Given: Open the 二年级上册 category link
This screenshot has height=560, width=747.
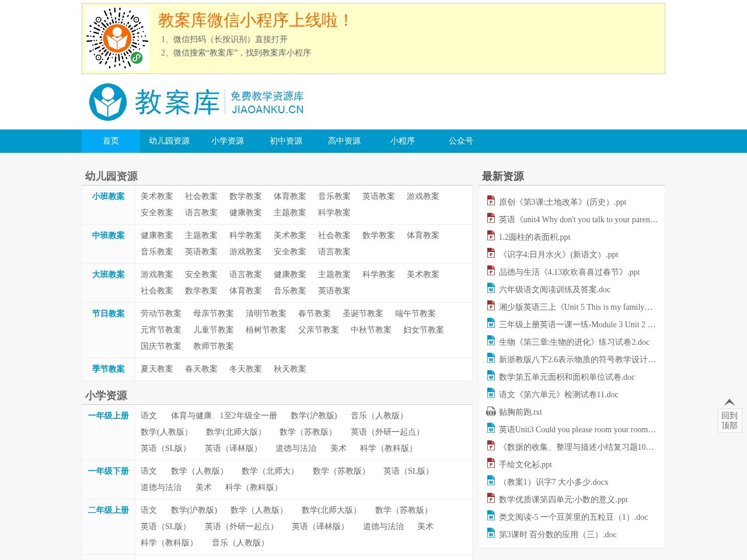Looking at the screenshot, I should point(109,510).
